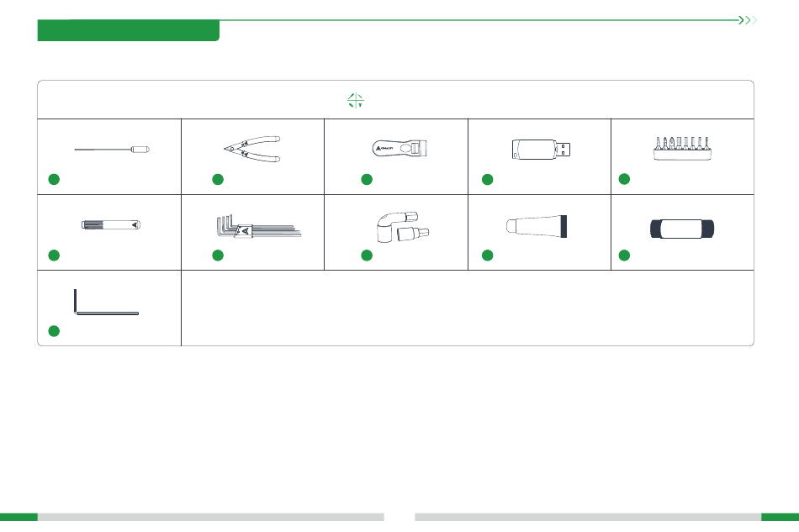Click the green double-chevron arrow in the header line
799x532 pixels.
point(747,20)
